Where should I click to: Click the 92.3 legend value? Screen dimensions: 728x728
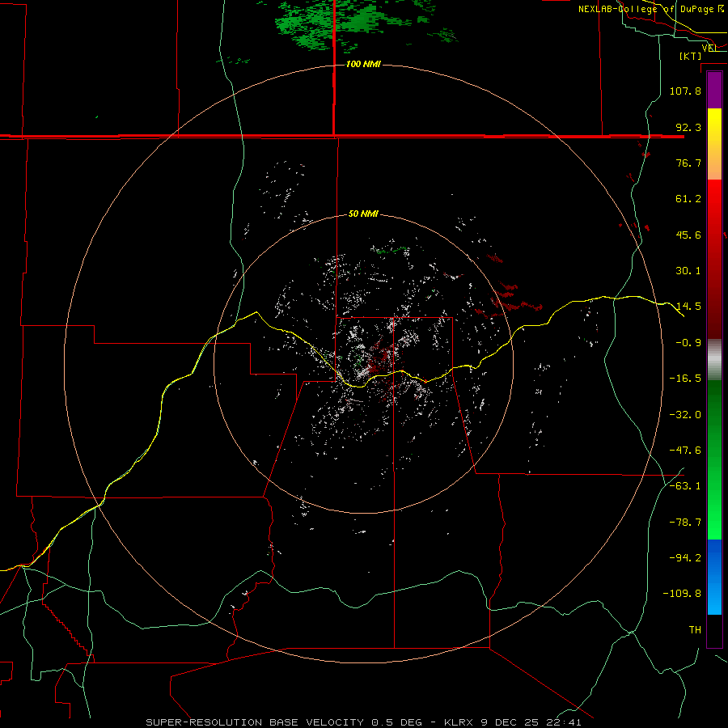(x=688, y=127)
